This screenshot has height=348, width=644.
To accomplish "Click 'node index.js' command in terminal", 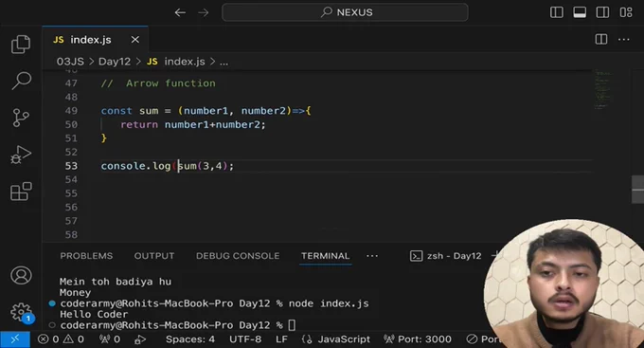I will click(329, 303).
